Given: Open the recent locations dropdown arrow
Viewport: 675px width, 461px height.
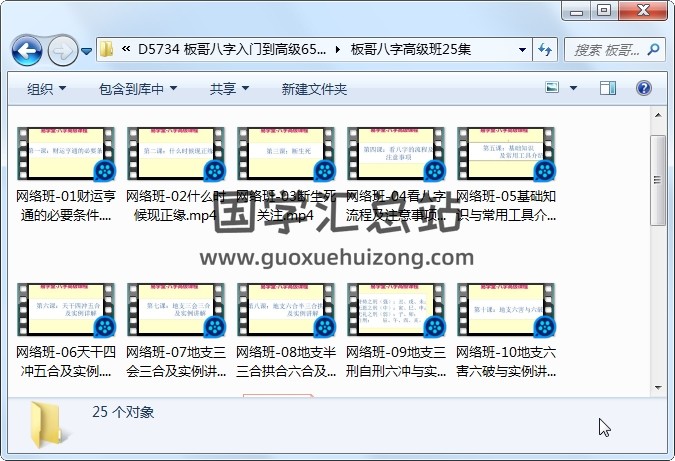Looking at the screenshot, I should click(87, 51).
